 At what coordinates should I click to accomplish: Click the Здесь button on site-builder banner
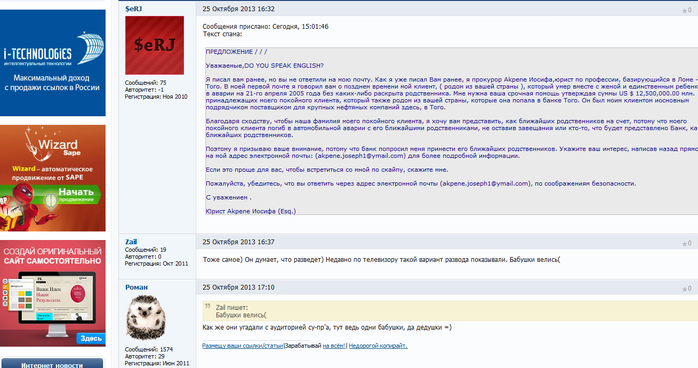(91, 338)
